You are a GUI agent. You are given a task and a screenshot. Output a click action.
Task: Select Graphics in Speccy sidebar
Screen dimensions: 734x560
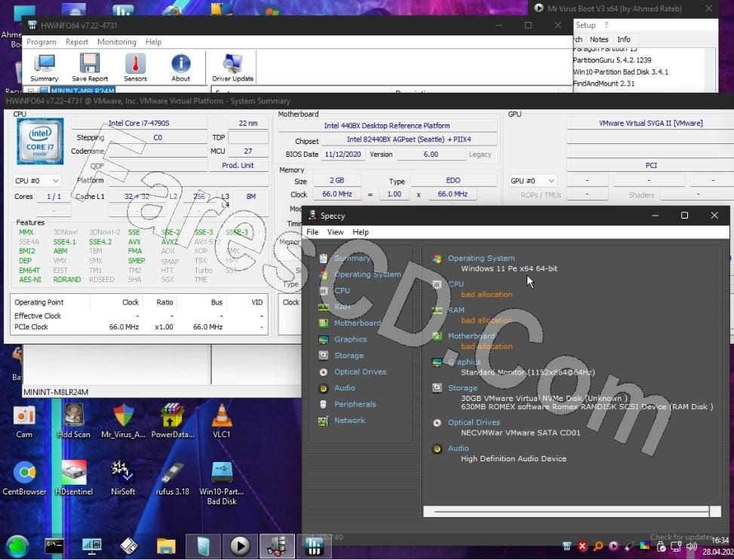pos(350,340)
